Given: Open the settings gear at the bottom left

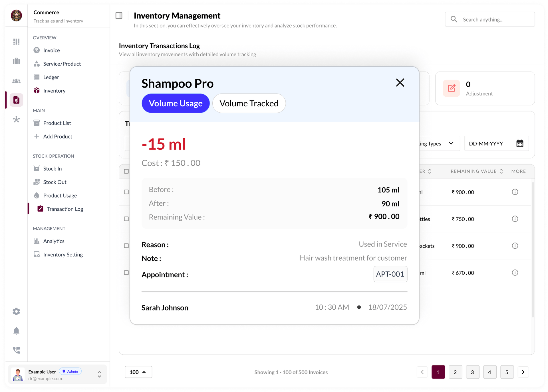Looking at the screenshot, I should click(x=16, y=311).
